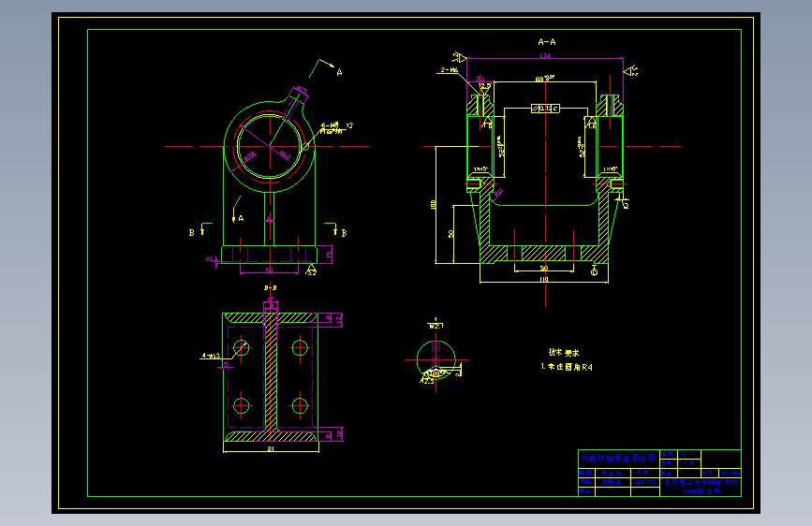Click the drawing title in the title block
The image size is (812, 526).
pos(618,459)
